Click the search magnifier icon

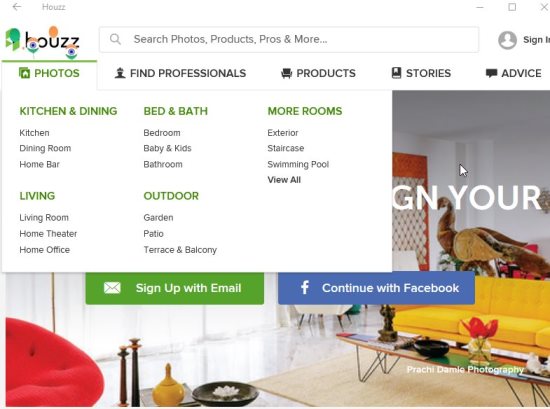pos(115,39)
